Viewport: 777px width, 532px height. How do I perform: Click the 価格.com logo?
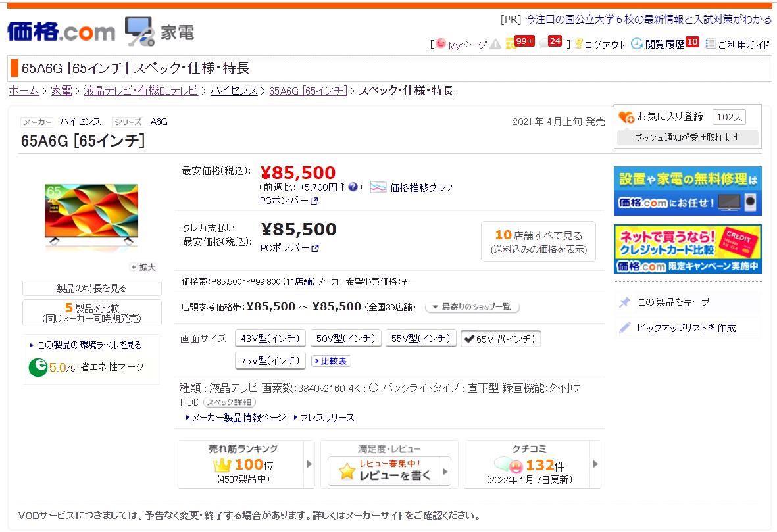61,32
